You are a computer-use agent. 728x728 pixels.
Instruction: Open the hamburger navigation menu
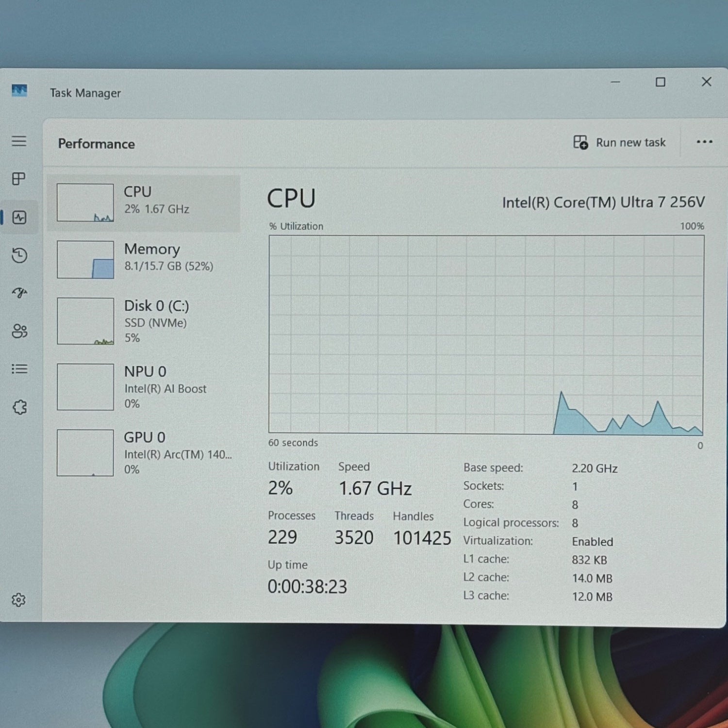(19, 141)
